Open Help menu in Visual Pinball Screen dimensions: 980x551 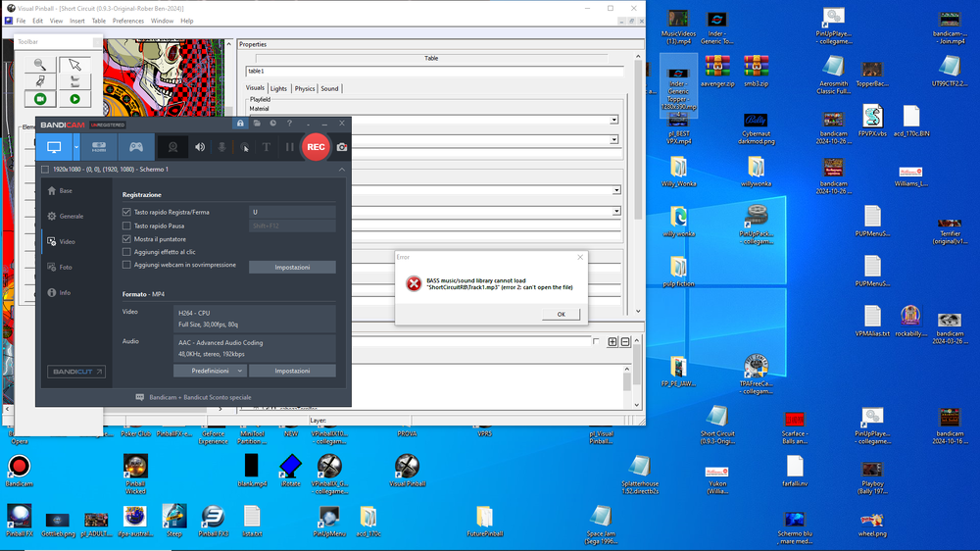pyautogui.click(x=187, y=21)
